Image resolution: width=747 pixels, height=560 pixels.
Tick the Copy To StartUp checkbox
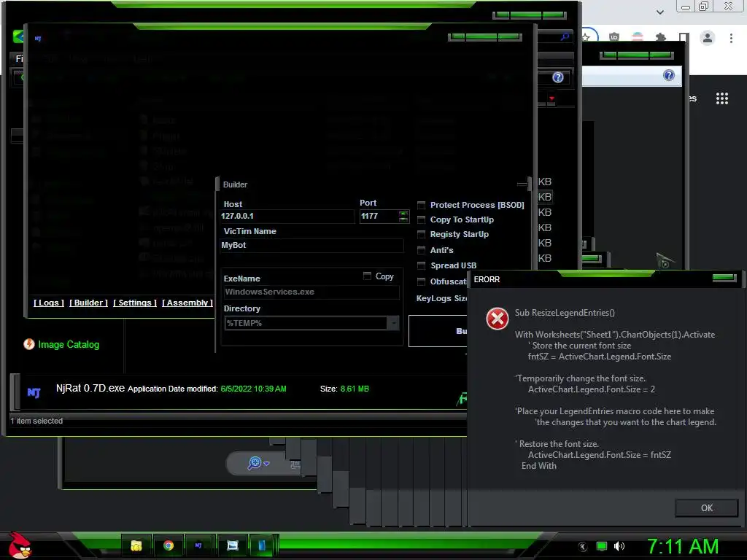[421, 219]
